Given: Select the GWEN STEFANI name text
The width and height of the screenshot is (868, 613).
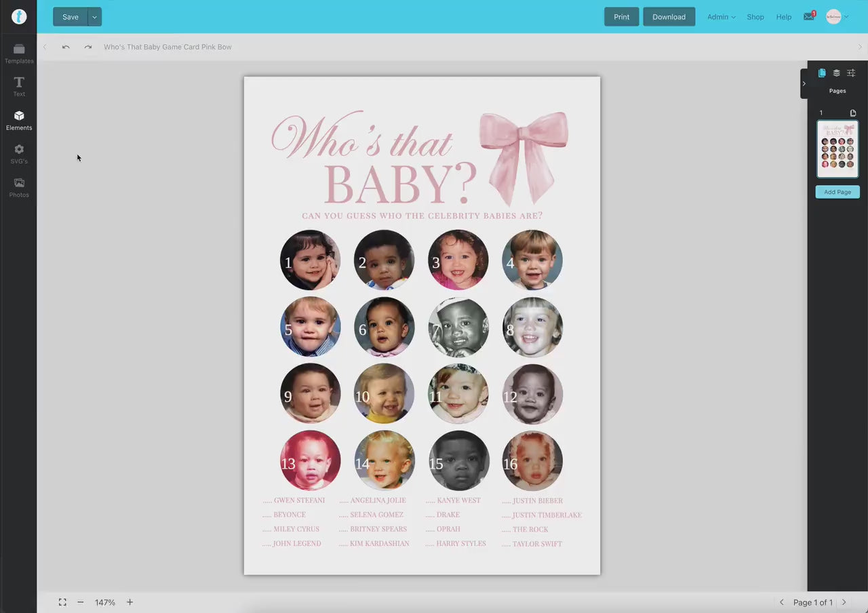Looking at the screenshot, I should point(299,500).
